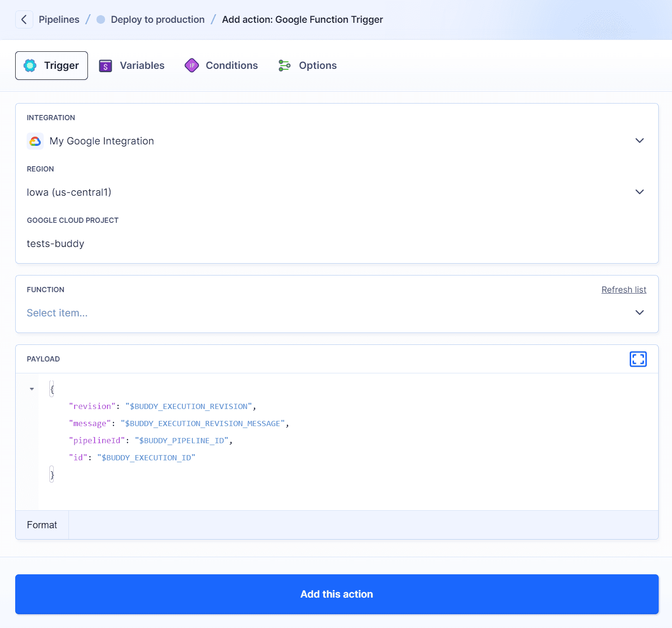The height and width of the screenshot is (628, 672).
Task: Click the curly brace fold marker in payload
Action: (51, 389)
